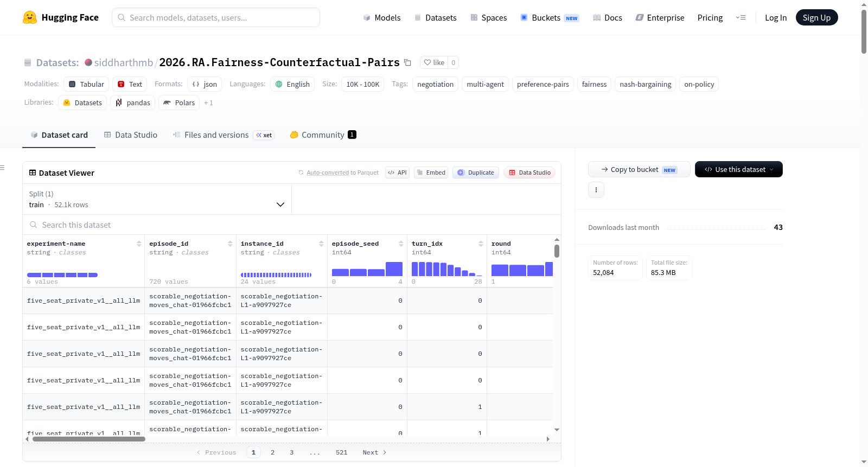This screenshot has width=868, height=467.
Task: Open the three-dot more options button
Action: click(596, 190)
